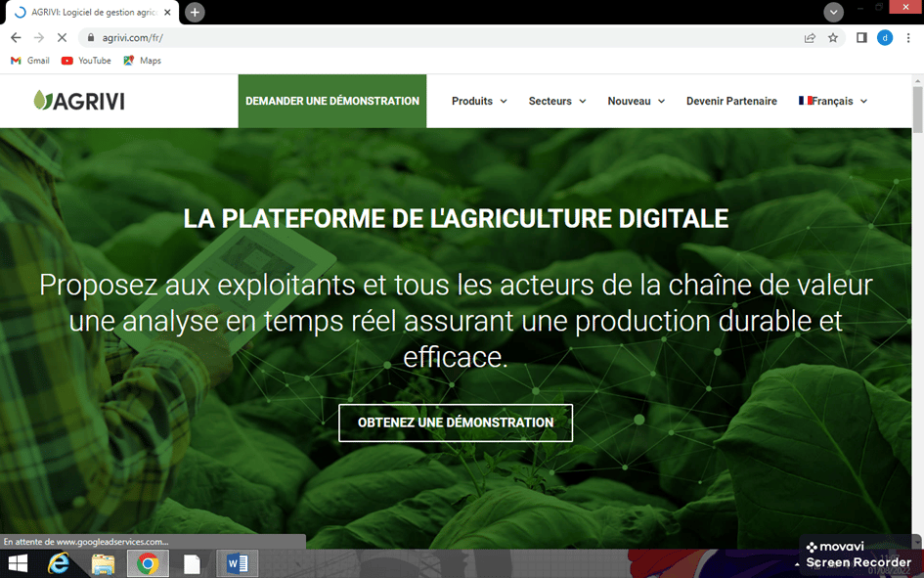Viewport: 924px width, 578px height.
Task: Open the Chrome side panel icon
Action: pyautogui.click(x=861, y=38)
